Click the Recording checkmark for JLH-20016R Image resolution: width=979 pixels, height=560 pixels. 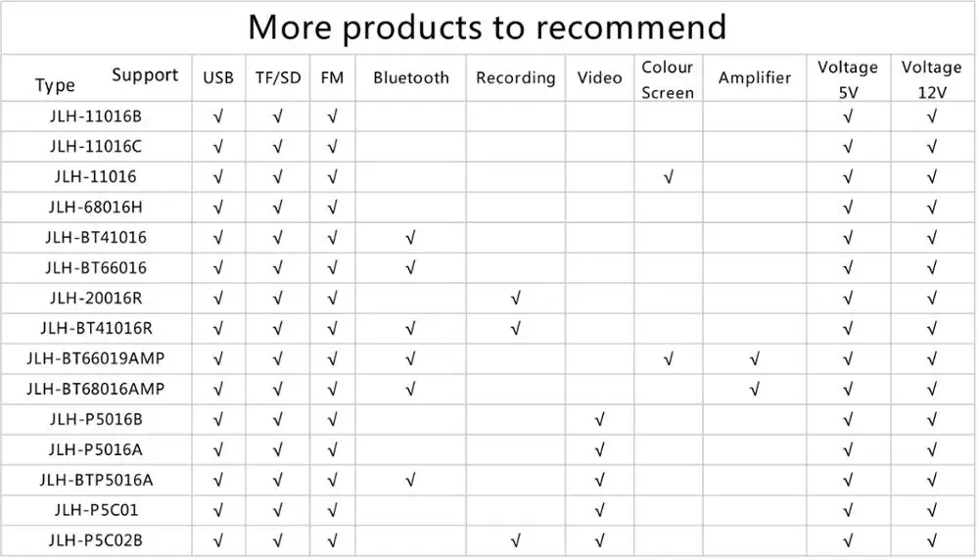[x=515, y=299]
